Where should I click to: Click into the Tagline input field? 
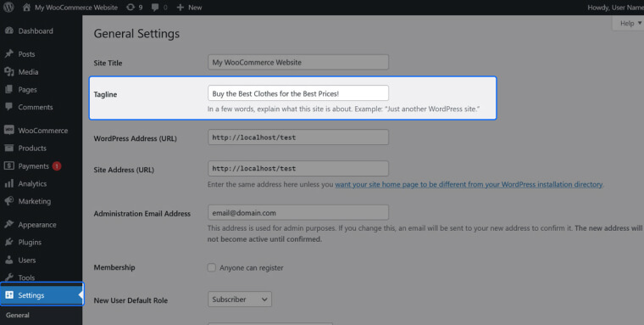click(298, 93)
